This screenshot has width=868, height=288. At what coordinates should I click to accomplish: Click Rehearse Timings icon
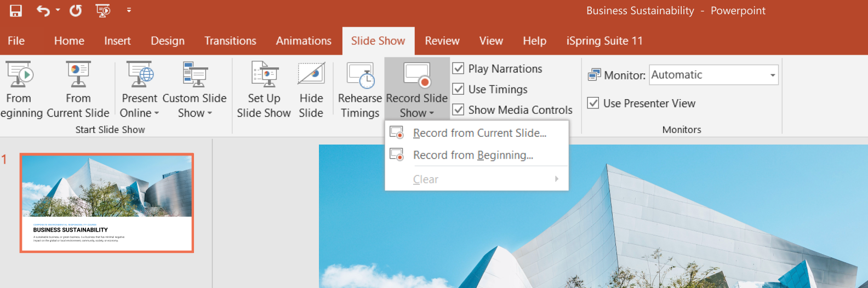360,75
